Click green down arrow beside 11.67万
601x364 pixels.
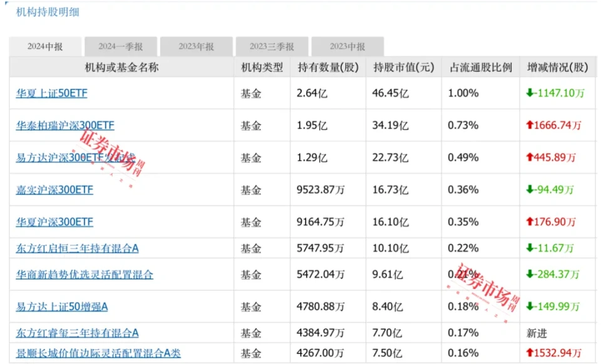530,248
